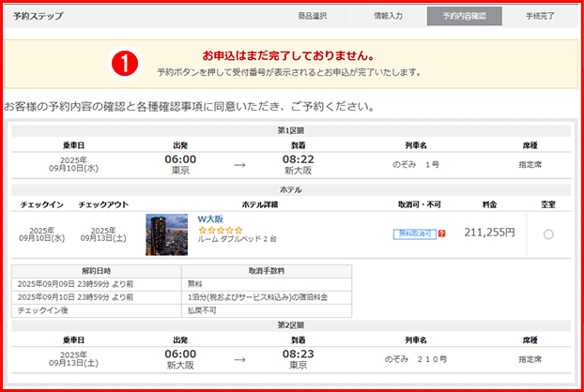This screenshot has height=392, width=584.
Task: Select the 予約内容確認 step tab
Action: pyautogui.click(x=465, y=16)
